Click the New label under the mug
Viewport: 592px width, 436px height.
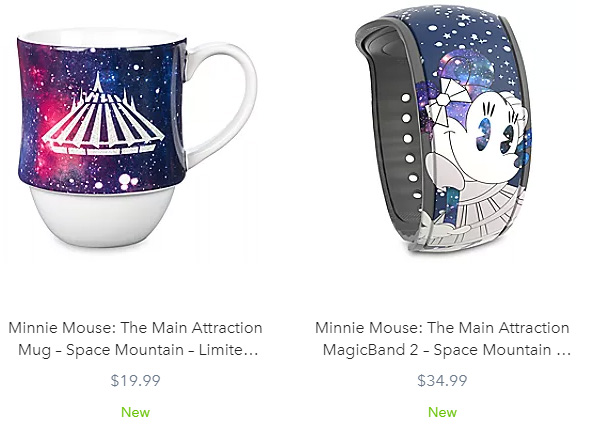click(136, 412)
